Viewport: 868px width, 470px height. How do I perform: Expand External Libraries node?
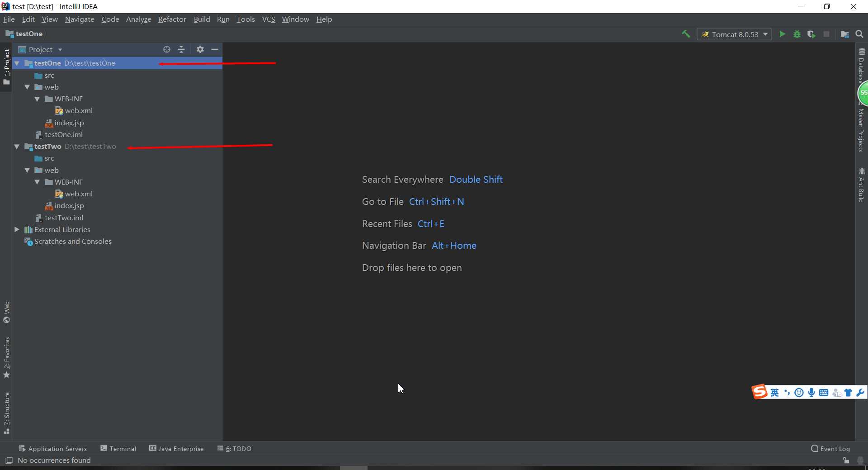(x=17, y=230)
